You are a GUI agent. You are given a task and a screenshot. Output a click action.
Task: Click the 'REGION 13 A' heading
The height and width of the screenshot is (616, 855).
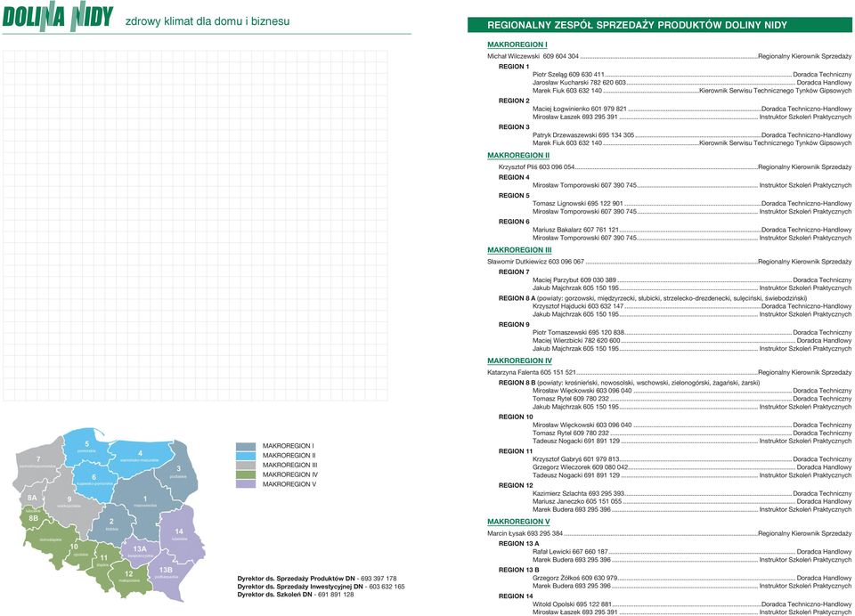click(x=518, y=544)
